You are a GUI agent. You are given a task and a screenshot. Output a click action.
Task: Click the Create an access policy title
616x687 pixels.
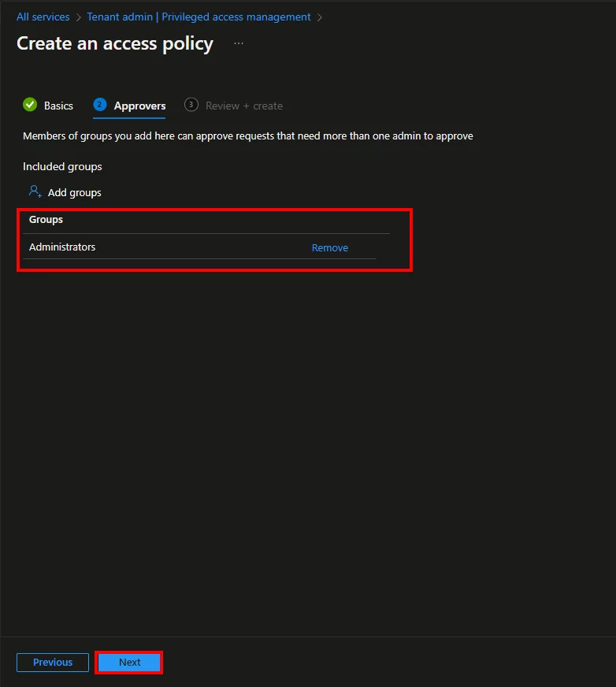tap(115, 44)
